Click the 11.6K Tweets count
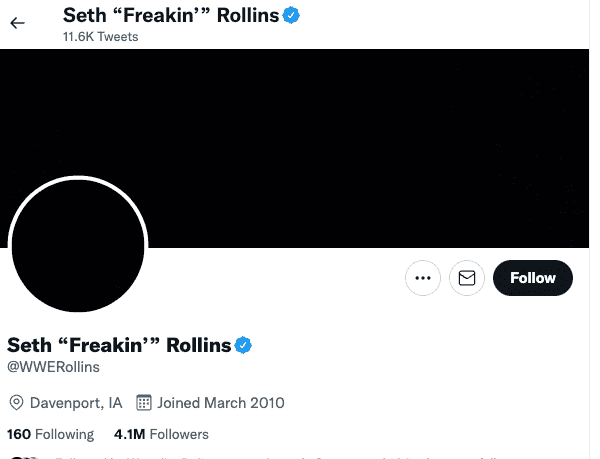The width and height of the screenshot is (600, 459). (100, 37)
